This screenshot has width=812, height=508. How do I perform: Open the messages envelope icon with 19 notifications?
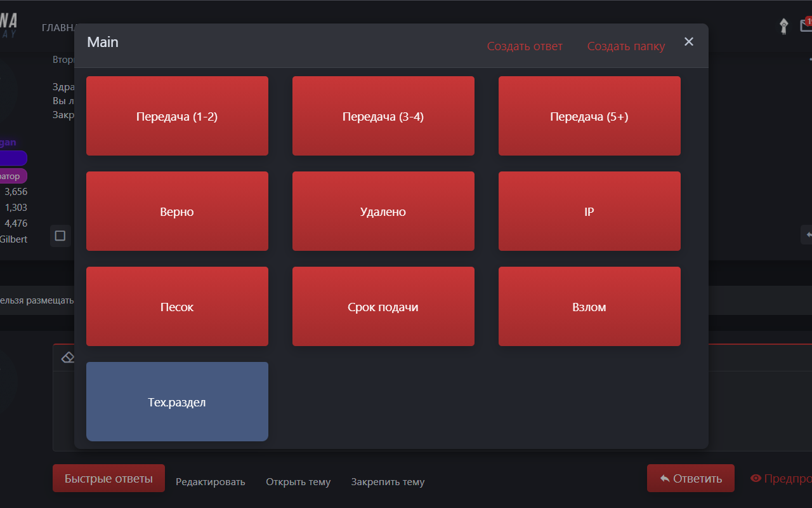pyautogui.click(x=807, y=24)
